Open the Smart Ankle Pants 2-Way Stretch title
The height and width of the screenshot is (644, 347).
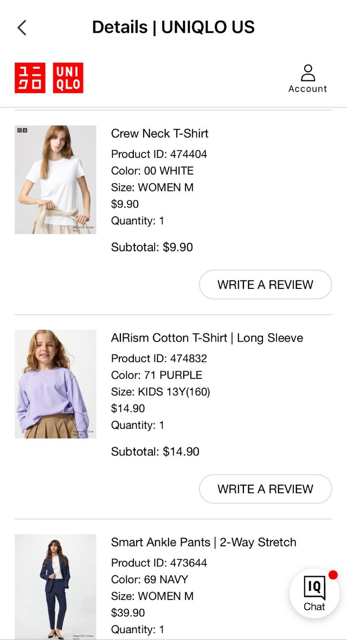[x=204, y=542]
